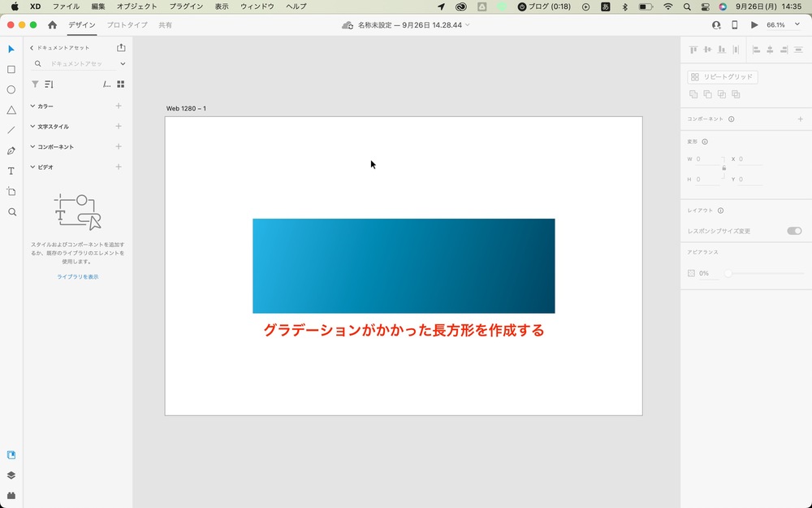This screenshot has width=812, height=508.
Task: Click the mobile device preview icon
Action: 735,25
